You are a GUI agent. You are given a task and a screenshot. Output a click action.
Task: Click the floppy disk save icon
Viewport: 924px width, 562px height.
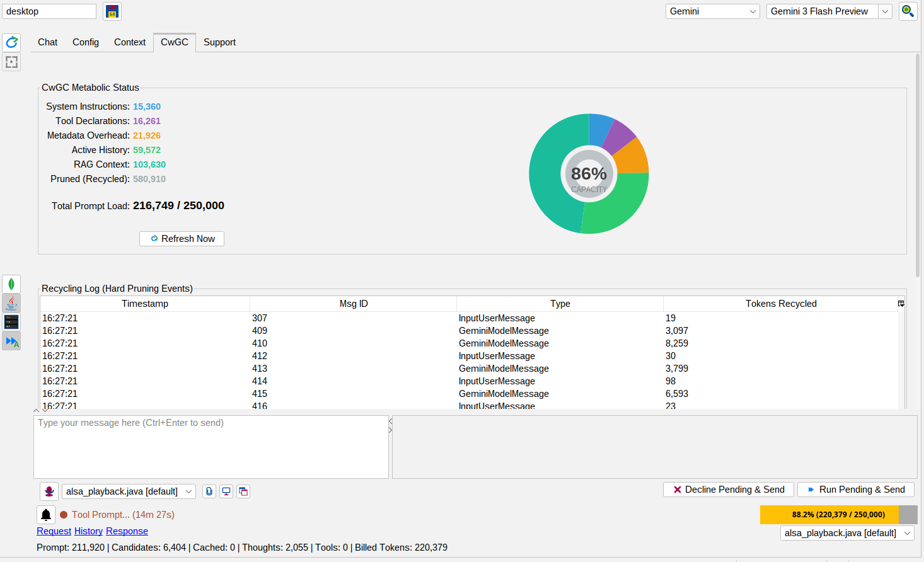(x=112, y=11)
